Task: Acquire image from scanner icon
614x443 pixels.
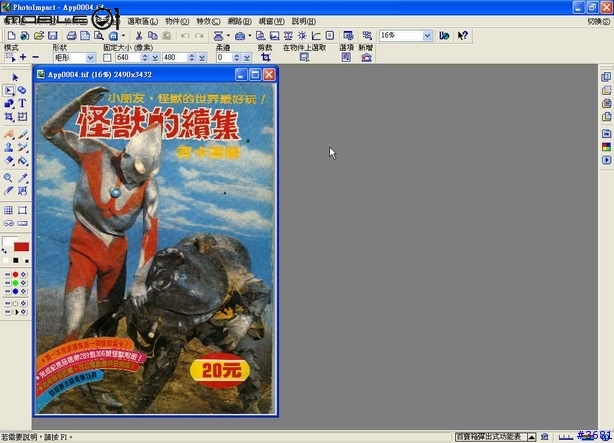Action: (x=218, y=36)
